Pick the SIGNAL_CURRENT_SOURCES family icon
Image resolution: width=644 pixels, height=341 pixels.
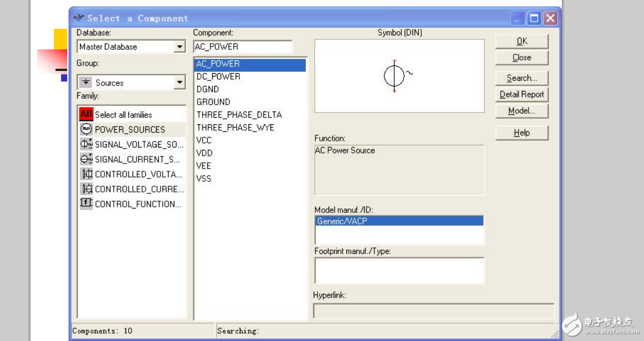86,159
